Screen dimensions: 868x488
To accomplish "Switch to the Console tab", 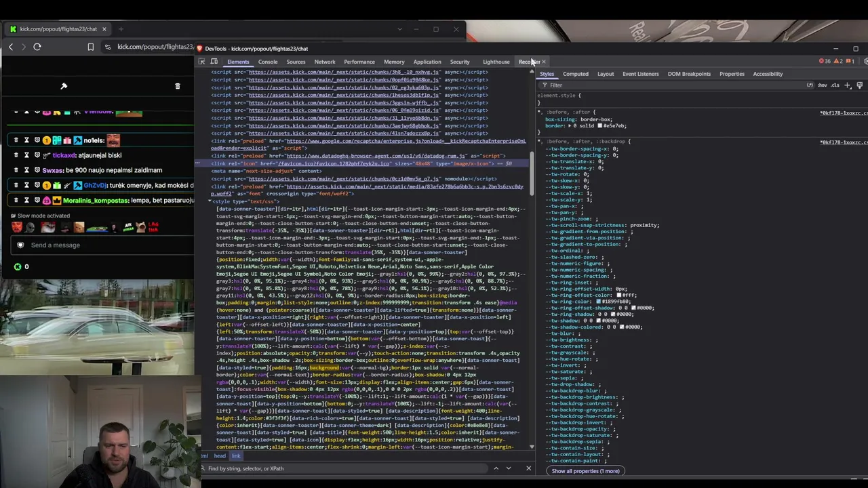I will [267, 62].
